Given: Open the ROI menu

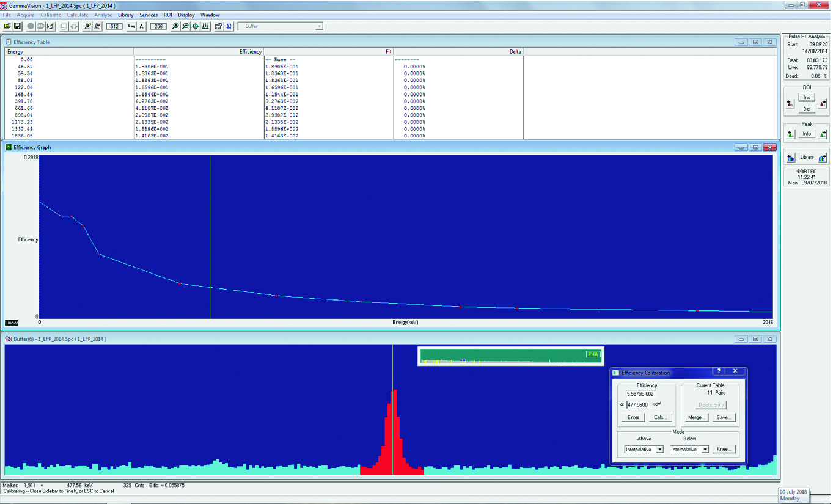Looking at the screenshot, I should pos(168,15).
